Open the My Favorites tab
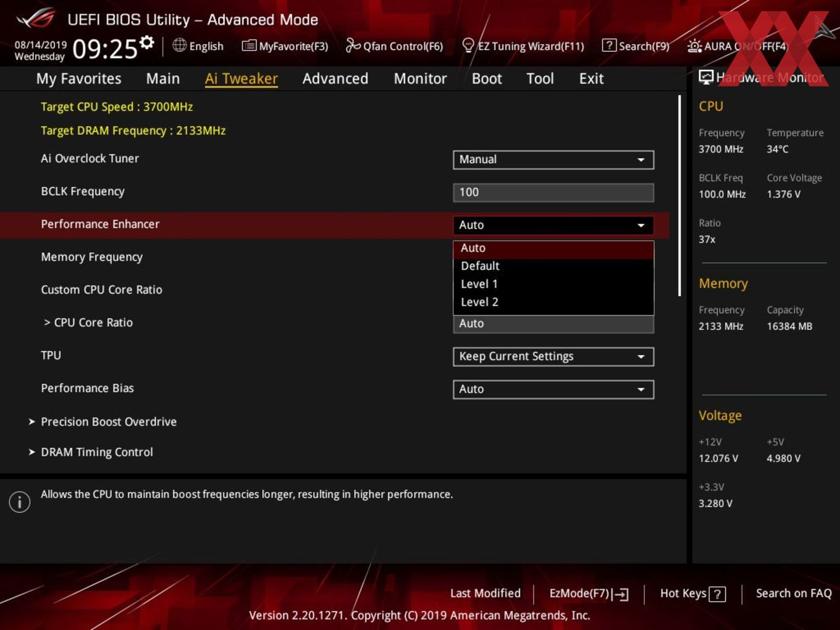This screenshot has height=630, width=840. (78, 78)
